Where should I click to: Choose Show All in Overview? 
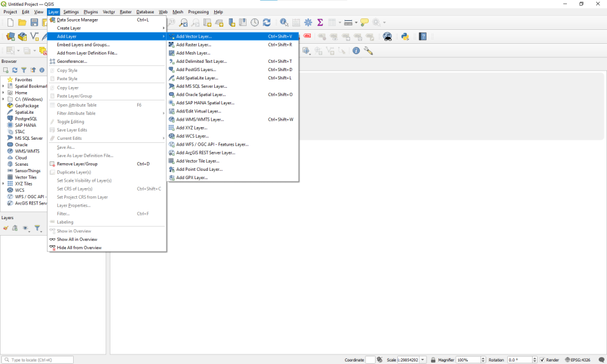[x=107, y=239]
